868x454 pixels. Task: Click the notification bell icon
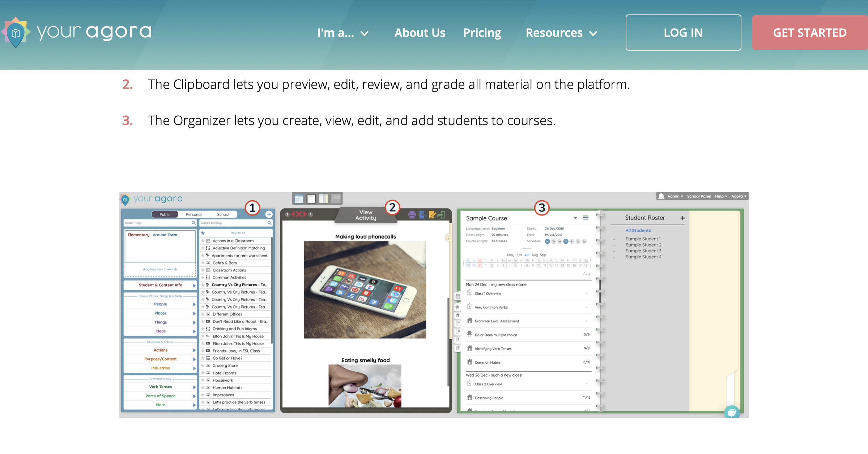[661, 196]
